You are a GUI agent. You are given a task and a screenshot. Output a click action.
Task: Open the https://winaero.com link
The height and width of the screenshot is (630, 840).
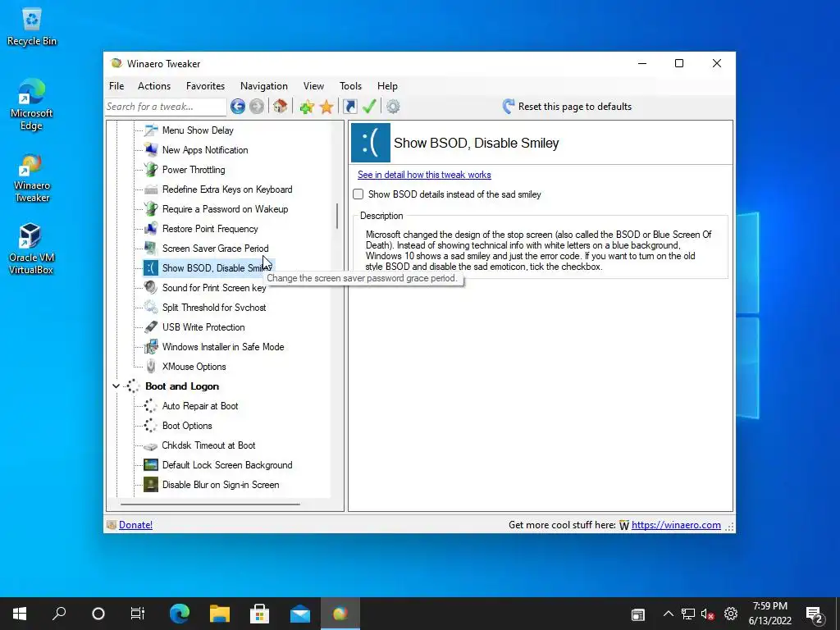(676, 525)
